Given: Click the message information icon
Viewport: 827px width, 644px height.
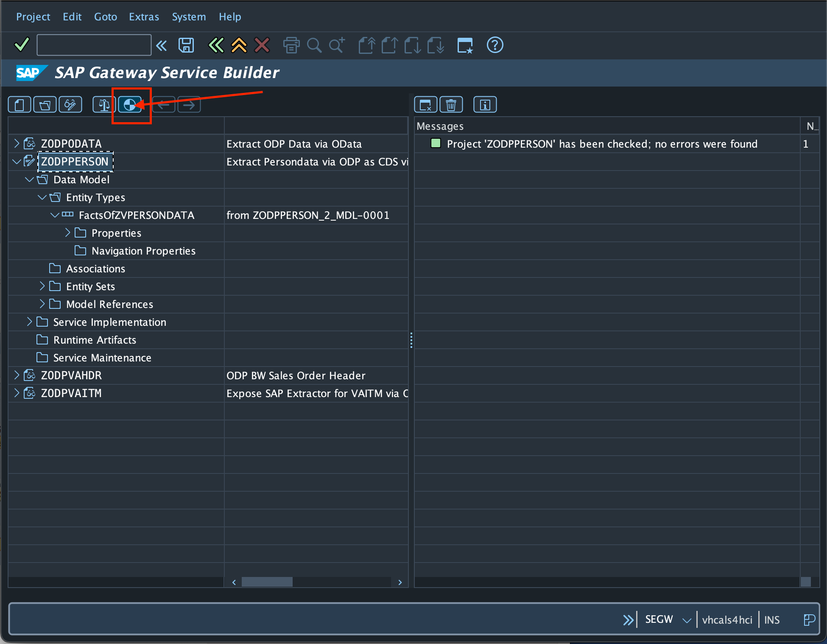Looking at the screenshot, I should click(485, 105).
